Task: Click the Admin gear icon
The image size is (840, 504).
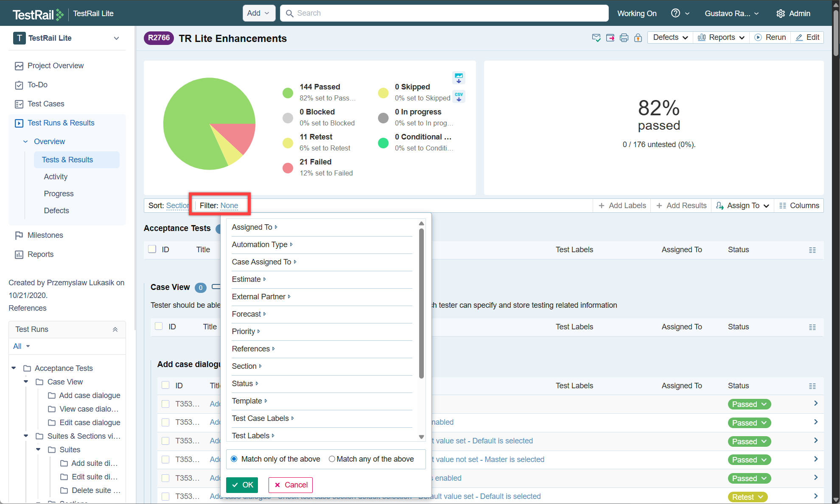Action: tap(781, 14)
